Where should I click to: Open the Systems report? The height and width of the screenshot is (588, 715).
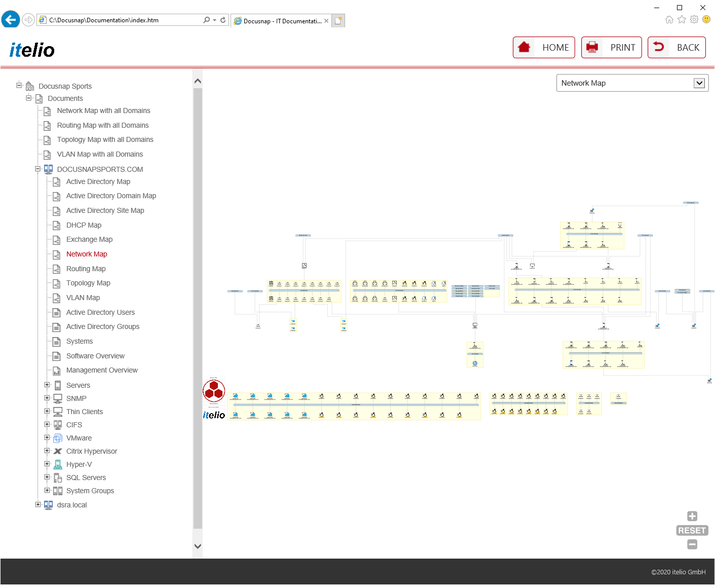80,341
